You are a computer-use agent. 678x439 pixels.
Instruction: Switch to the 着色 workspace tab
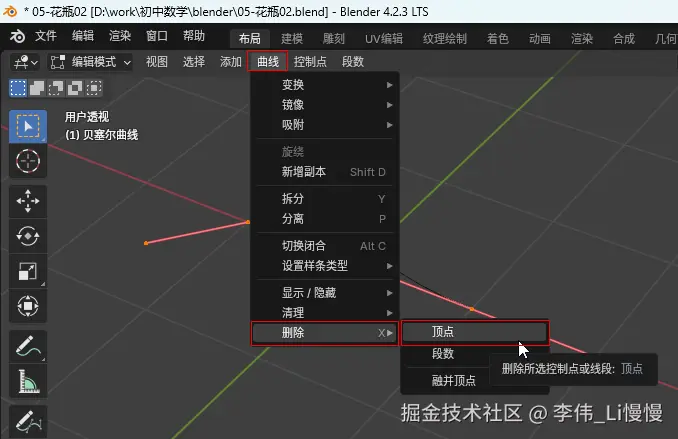(x=498, y=39)
